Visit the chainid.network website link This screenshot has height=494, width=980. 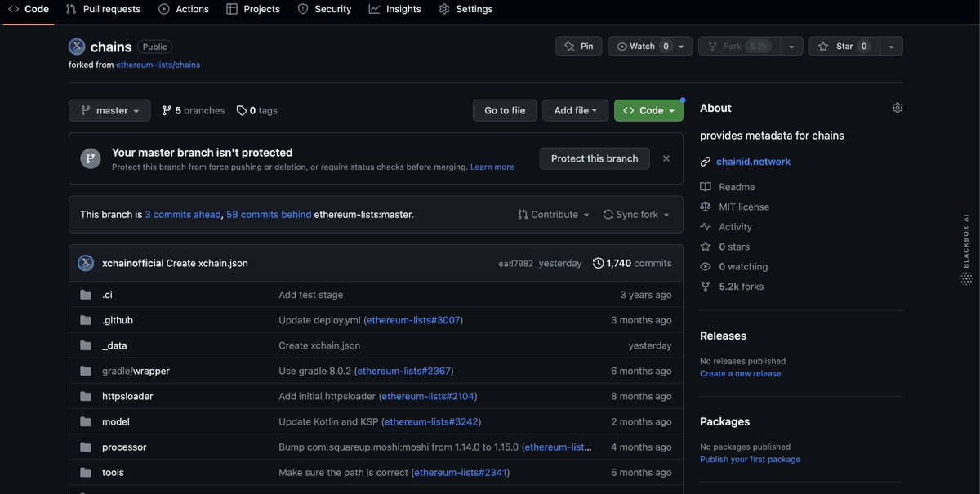click(754, 162)
